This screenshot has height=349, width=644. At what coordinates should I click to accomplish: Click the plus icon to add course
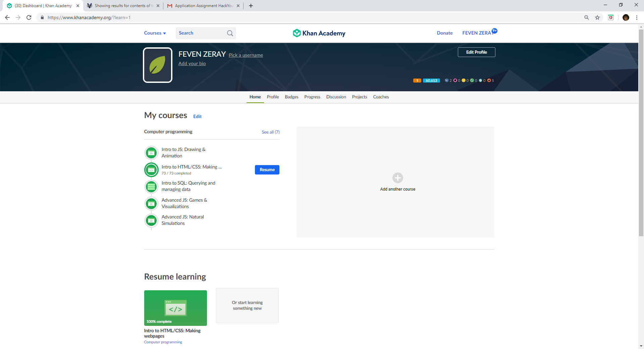(x=398, y=178)
